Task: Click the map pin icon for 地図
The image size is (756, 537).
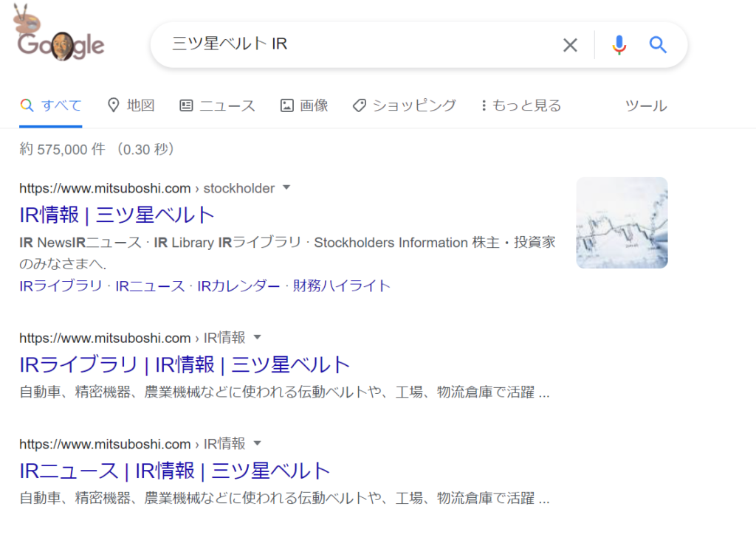Action: [114, 105]
